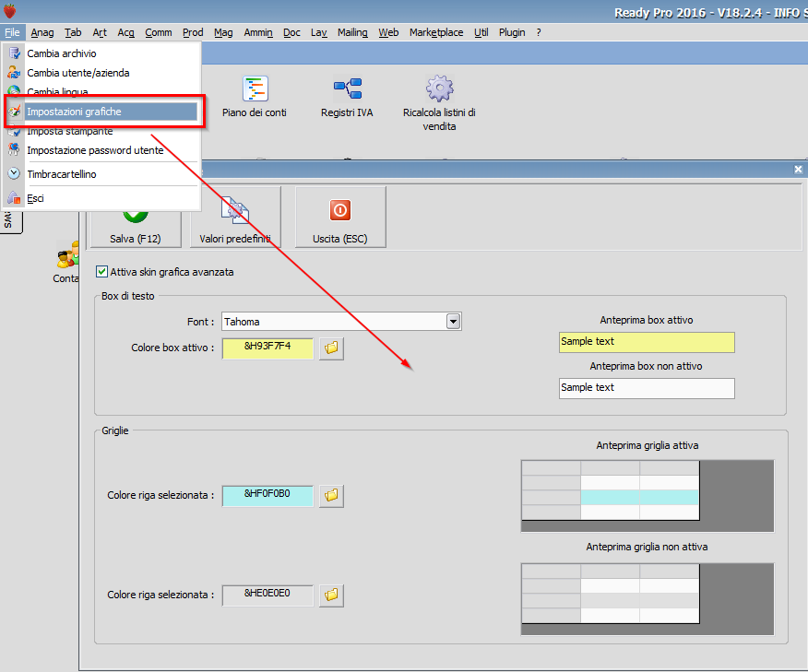Screen dimensions: 808x672
Task: Click the red Uscita power icon
Action: point(340,210)
